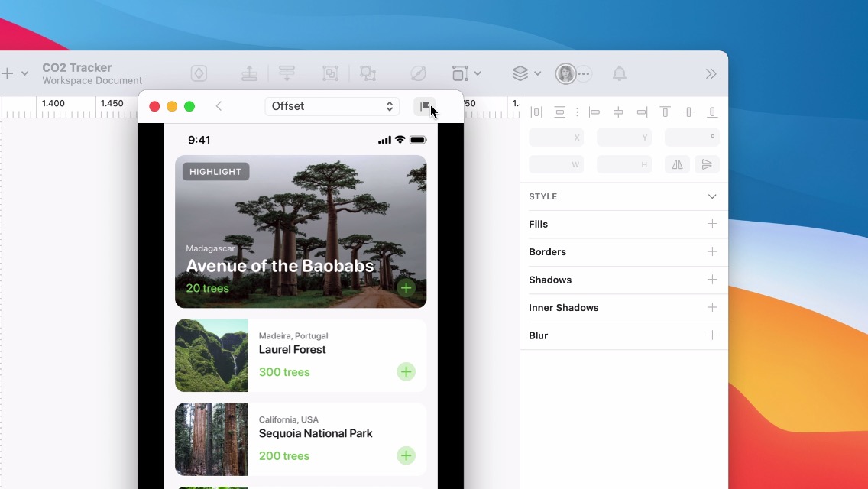Viewport: 868px width, 489px height.
Task: Click the Group layers toolbar icon
Action: pyautogui.click(x=330, y=73)
